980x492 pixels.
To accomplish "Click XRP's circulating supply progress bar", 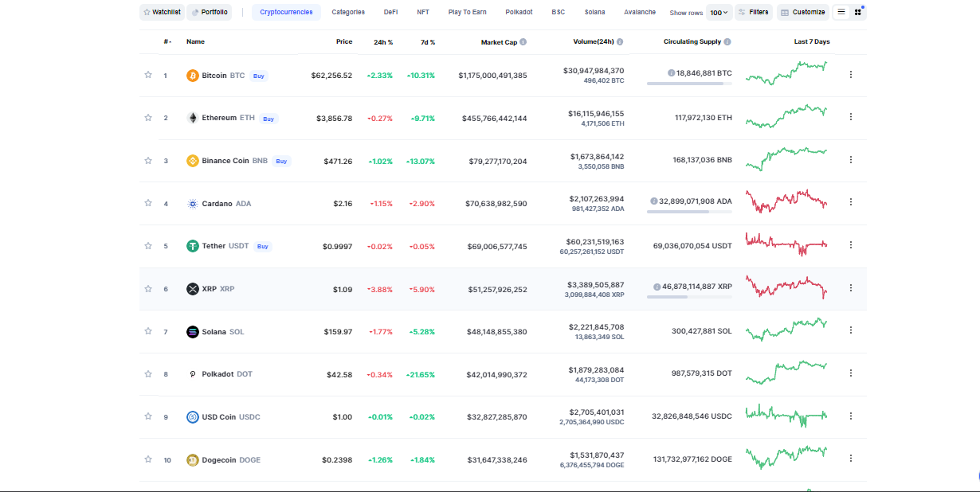I will [x=689, y=297].
